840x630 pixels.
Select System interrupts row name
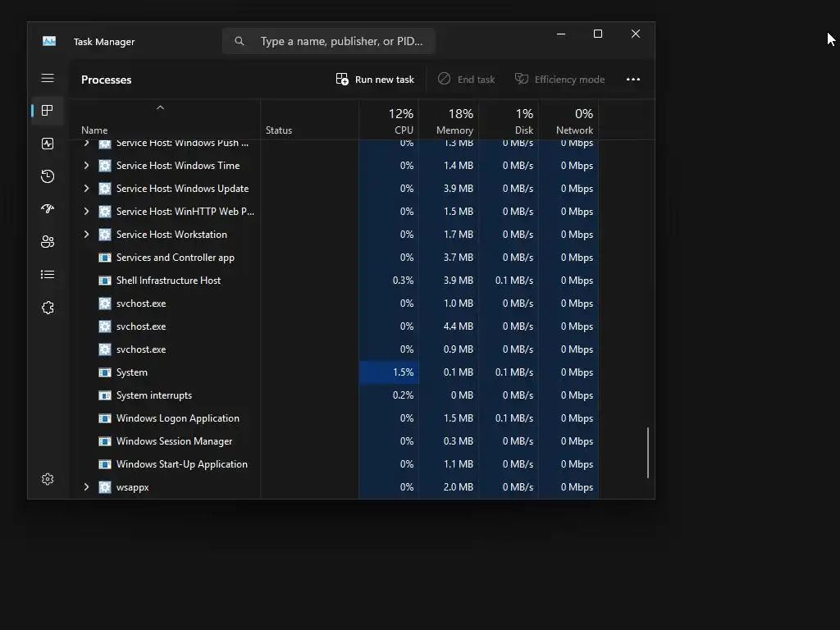pyautogui.click(x=153, y=395)
